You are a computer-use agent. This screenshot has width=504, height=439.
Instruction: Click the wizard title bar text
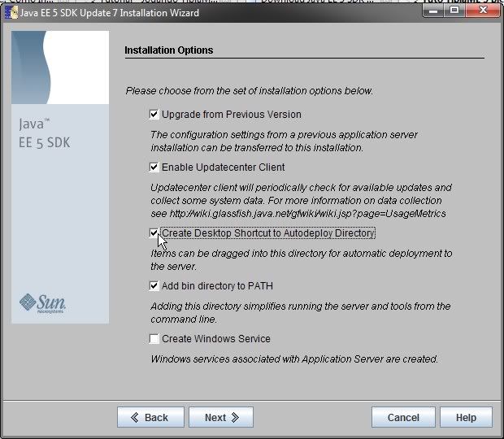pyautogui.click(x=109, y=13)
